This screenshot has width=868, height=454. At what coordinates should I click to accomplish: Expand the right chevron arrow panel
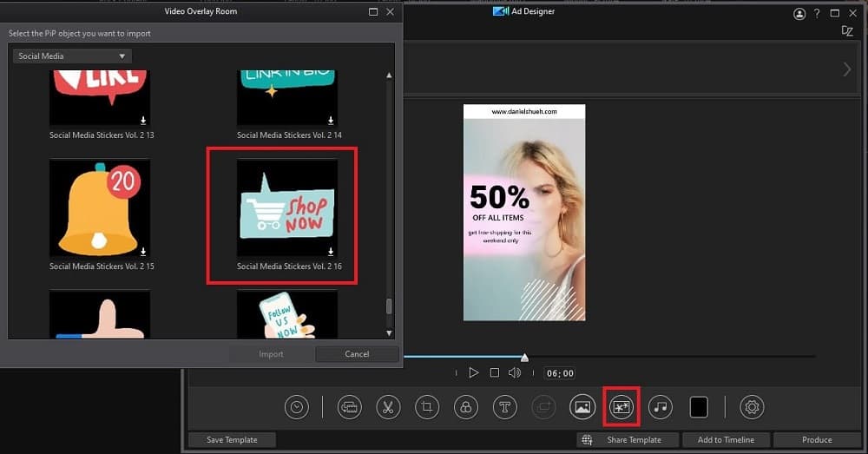846,69
